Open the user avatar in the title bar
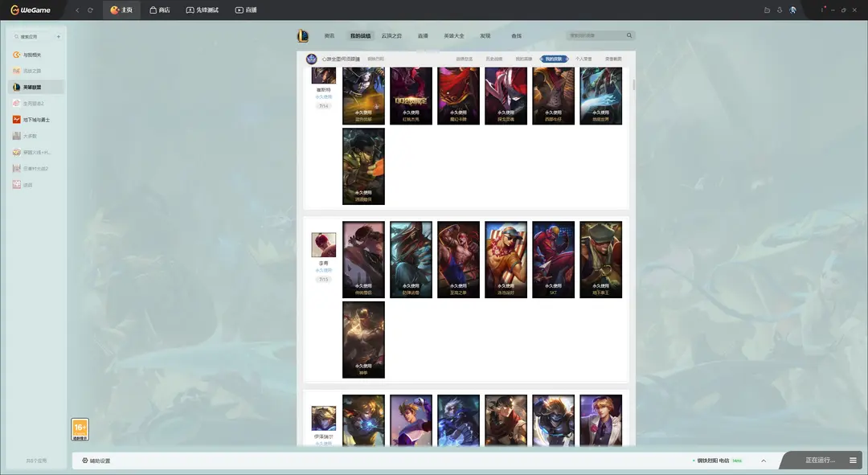The image size is (868, 475). click(x=792, y=10)
